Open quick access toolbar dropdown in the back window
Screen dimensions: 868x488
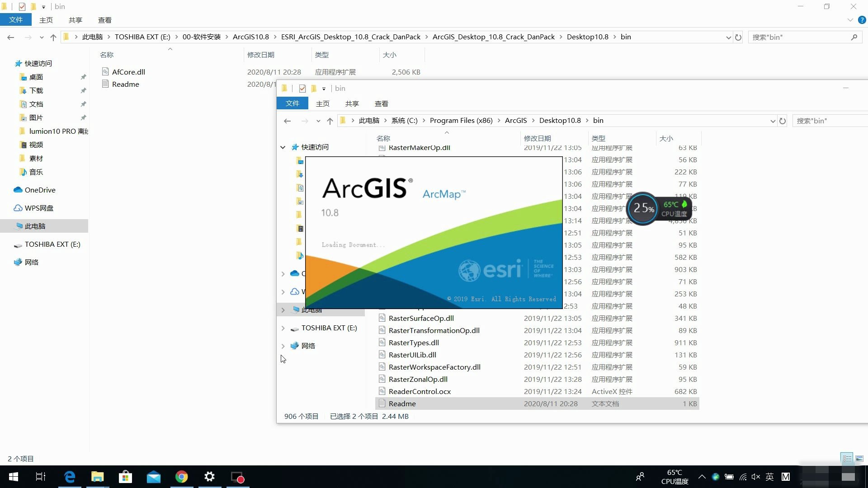[x=43, y=7]
